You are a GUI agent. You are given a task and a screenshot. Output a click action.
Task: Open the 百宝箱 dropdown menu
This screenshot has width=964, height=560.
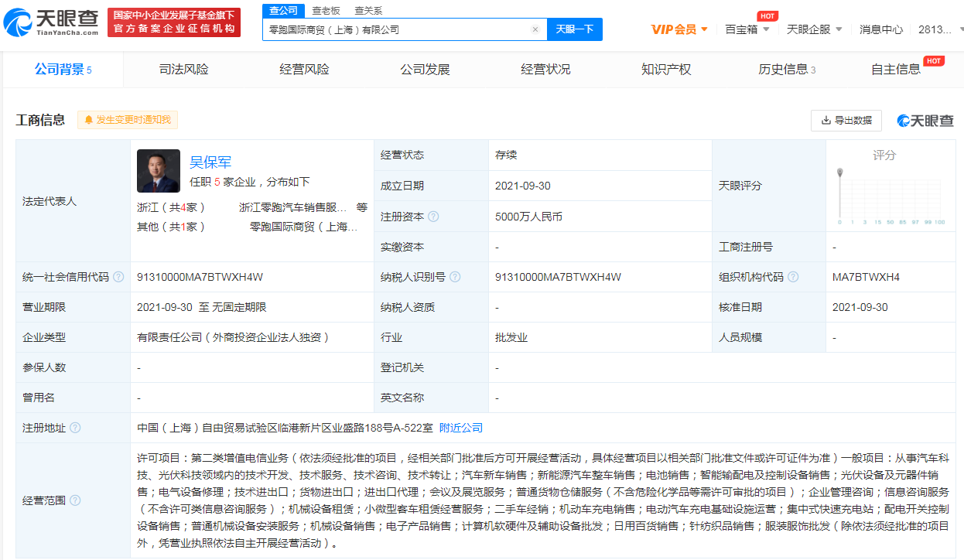[x=747, y=29]
